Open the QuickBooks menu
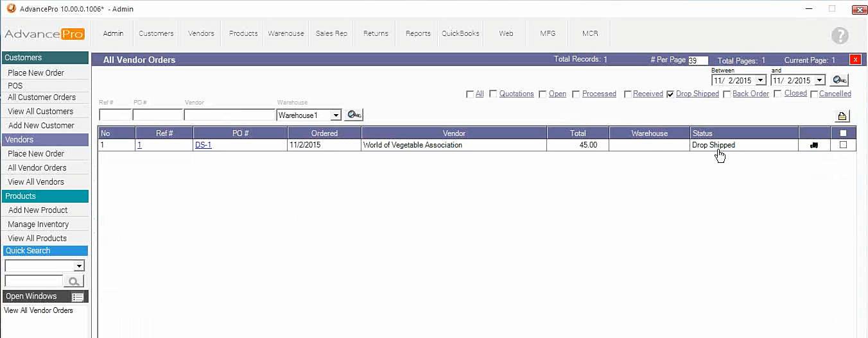Viewport: 868px width, 338px height. click(460, 33)
